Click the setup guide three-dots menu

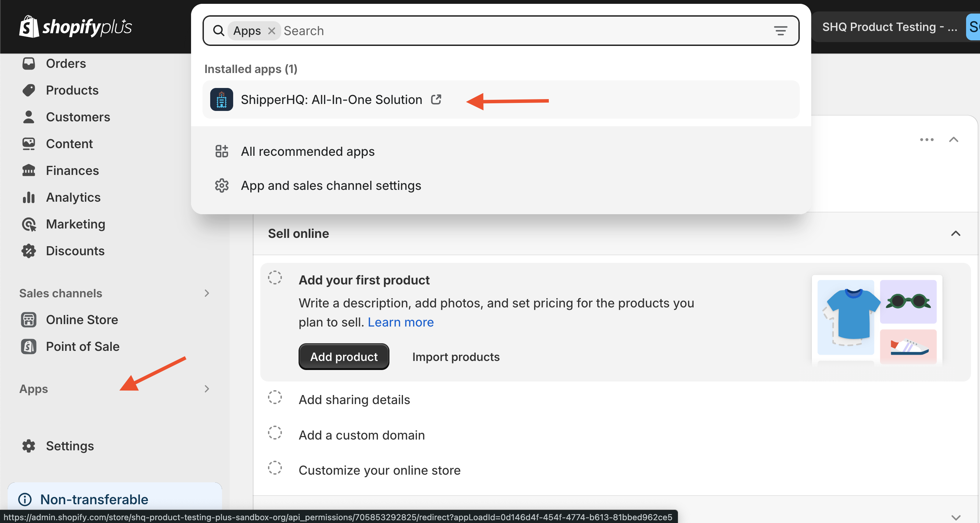[x=926, y=139]
